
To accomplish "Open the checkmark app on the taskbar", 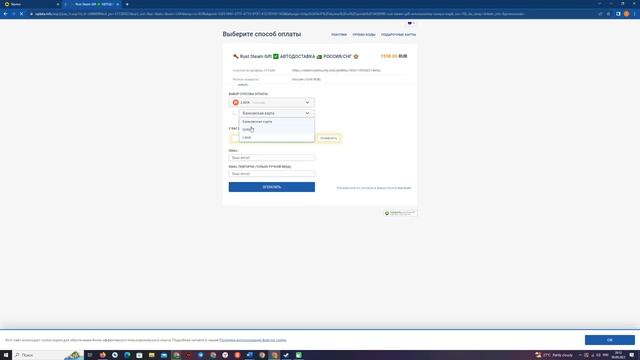I will [x=286, y=355].
